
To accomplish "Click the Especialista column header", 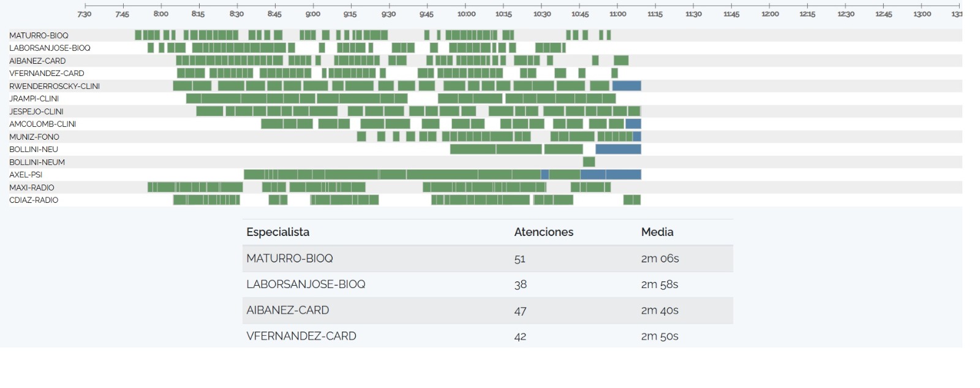I will point(277,232).
